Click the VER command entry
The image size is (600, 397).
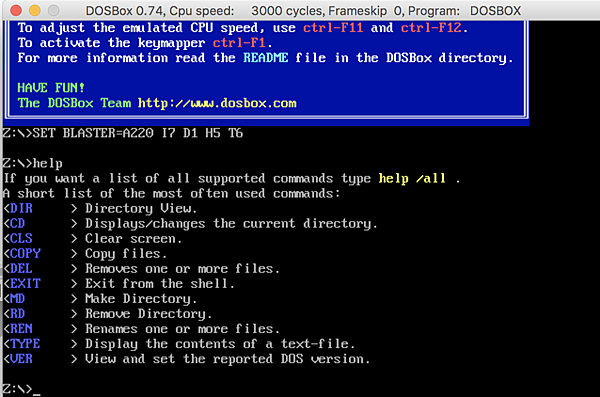coord(21,359)
